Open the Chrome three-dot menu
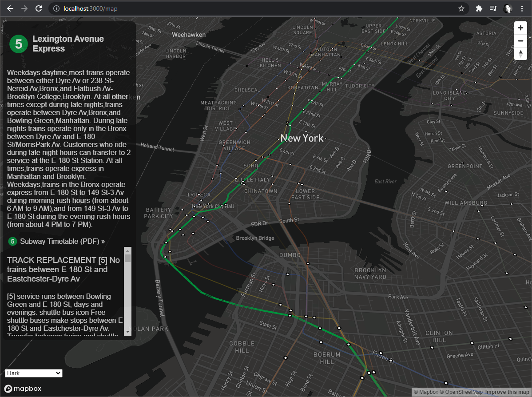This screenshot has height=397, width=532. pyautogui.click(x=522, y=8)
